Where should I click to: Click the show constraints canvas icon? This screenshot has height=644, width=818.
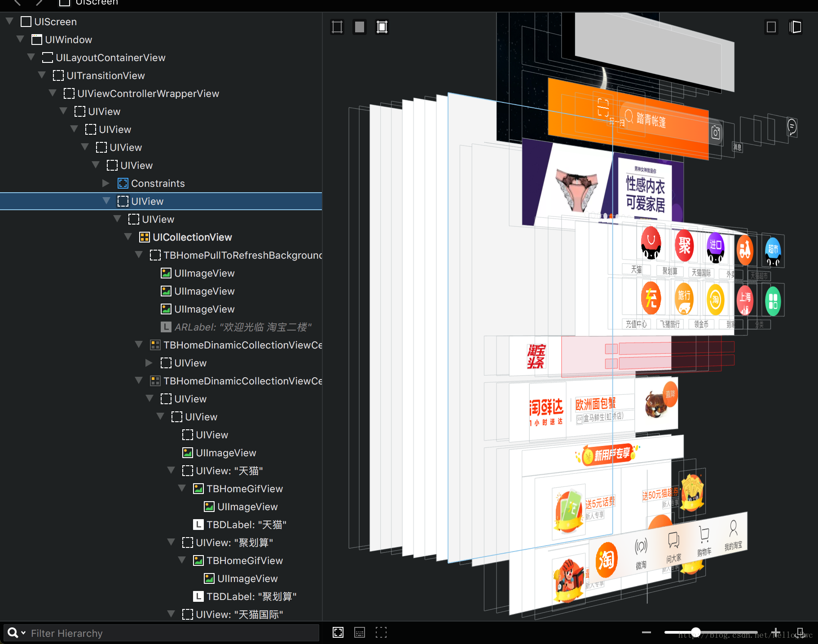(x=382, y=27)
